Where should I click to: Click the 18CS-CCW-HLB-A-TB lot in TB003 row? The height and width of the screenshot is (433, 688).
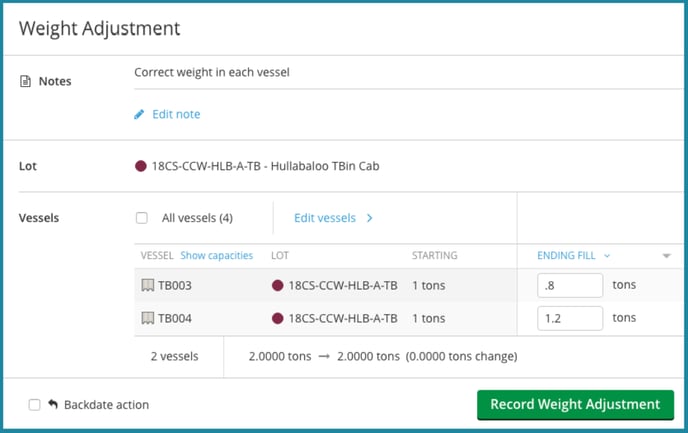342,286
